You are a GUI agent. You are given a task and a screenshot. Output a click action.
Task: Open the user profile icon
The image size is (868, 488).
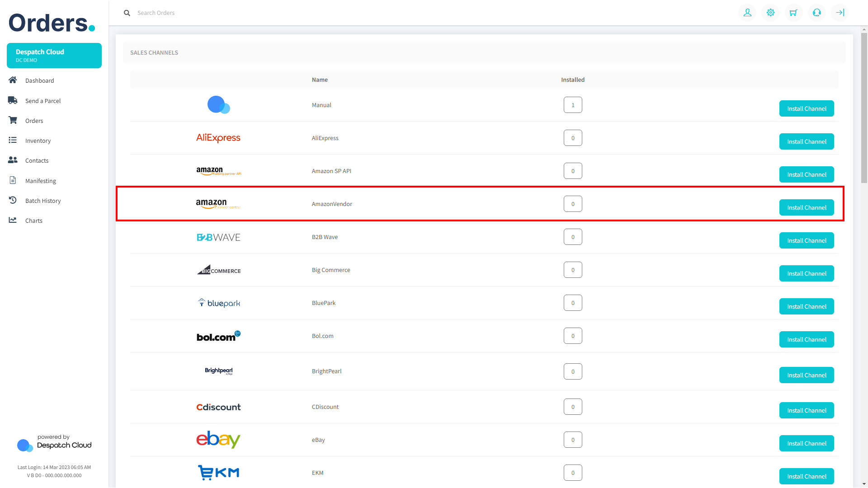coord(747,13)
